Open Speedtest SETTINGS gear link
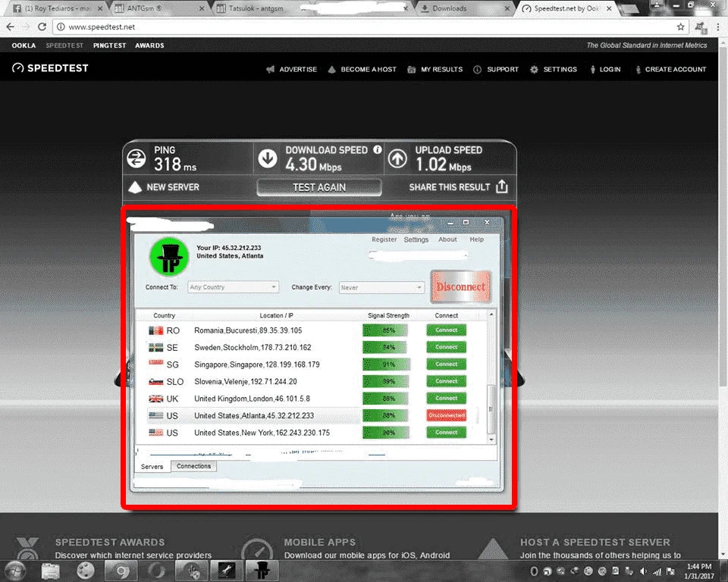Screen dimensions: 728x582 pyautogui.click(x=554, y=69)
